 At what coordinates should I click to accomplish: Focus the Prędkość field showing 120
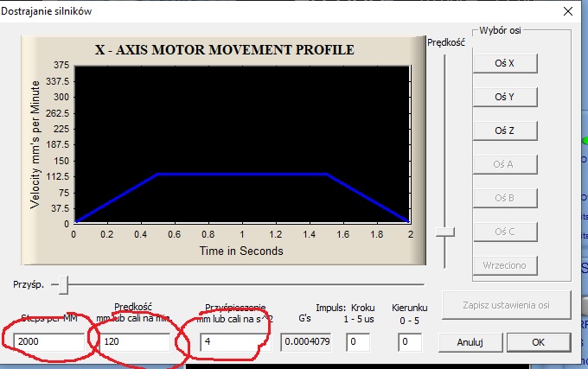[135, 342]
